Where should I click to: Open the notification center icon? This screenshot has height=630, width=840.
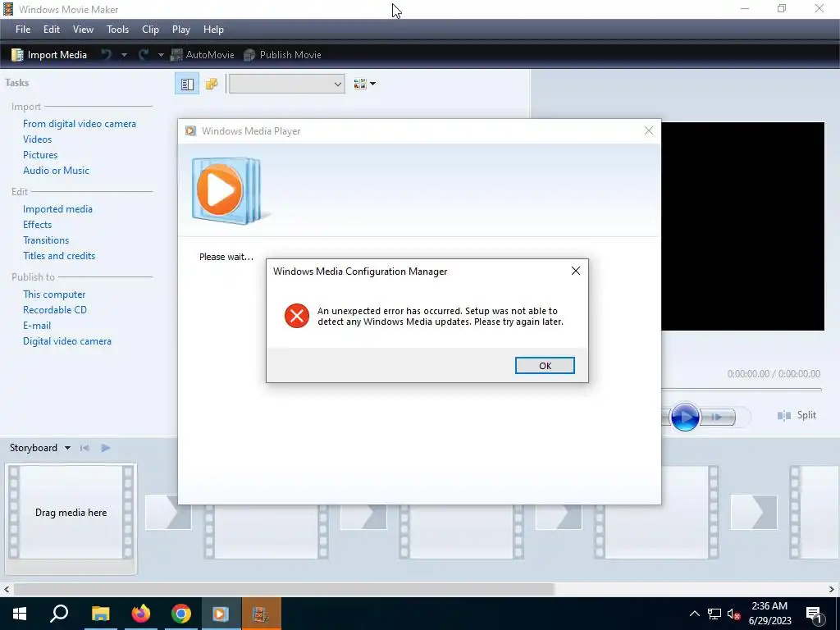click(815, 614)
